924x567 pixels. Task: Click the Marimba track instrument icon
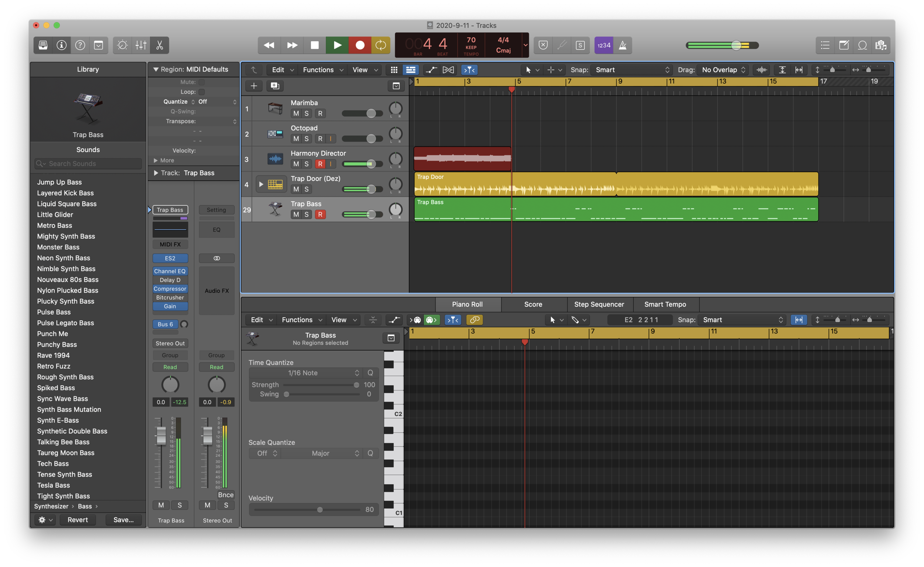click(275, 108)
